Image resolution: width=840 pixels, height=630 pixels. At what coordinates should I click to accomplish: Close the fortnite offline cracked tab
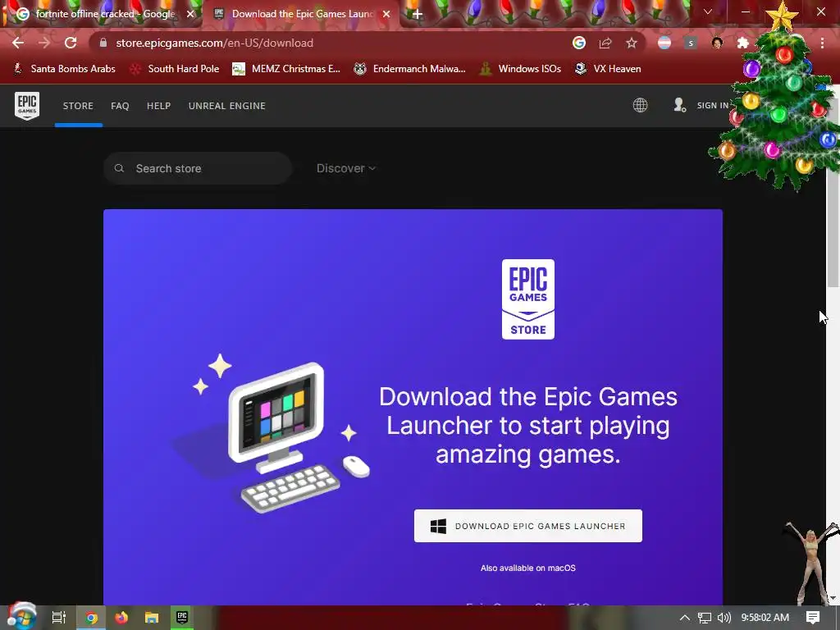pyautogui.click(x=190, y=14)
